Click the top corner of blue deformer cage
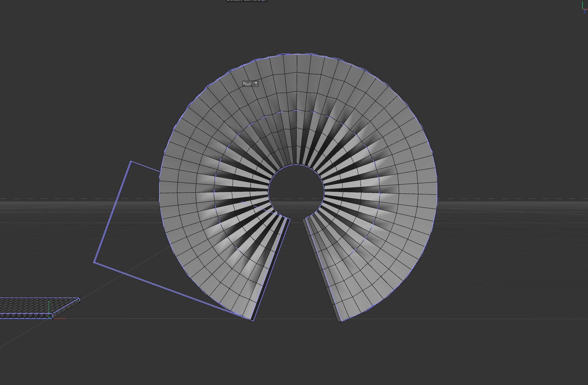This screenshot has height=385, width=588. tap(131, 161)
